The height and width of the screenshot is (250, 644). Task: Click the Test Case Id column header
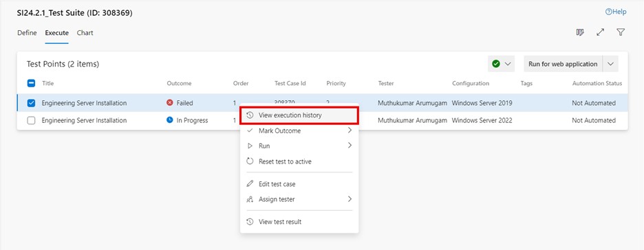[x=290, y=83]
